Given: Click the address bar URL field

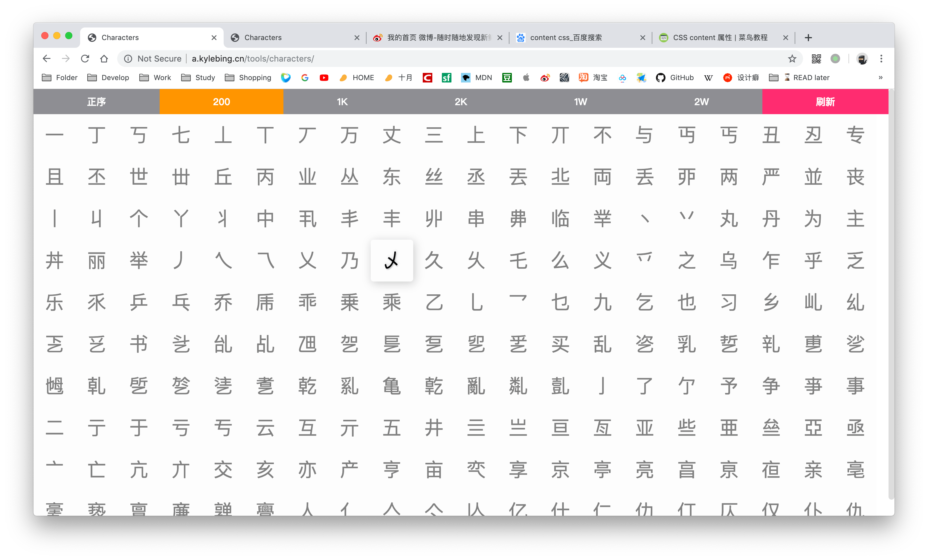Looking at the screenshot, I should pyautogui.click(x=452, y=59).
